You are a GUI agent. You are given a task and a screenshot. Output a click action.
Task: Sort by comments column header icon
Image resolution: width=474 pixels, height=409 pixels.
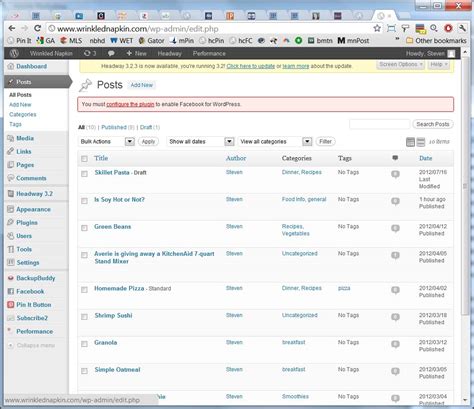click(395, 158)
